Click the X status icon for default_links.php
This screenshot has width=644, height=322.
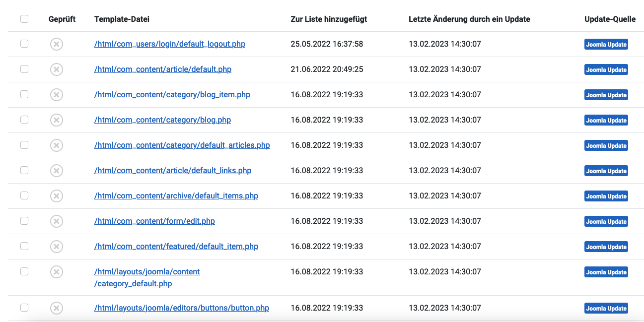[57, 171]
